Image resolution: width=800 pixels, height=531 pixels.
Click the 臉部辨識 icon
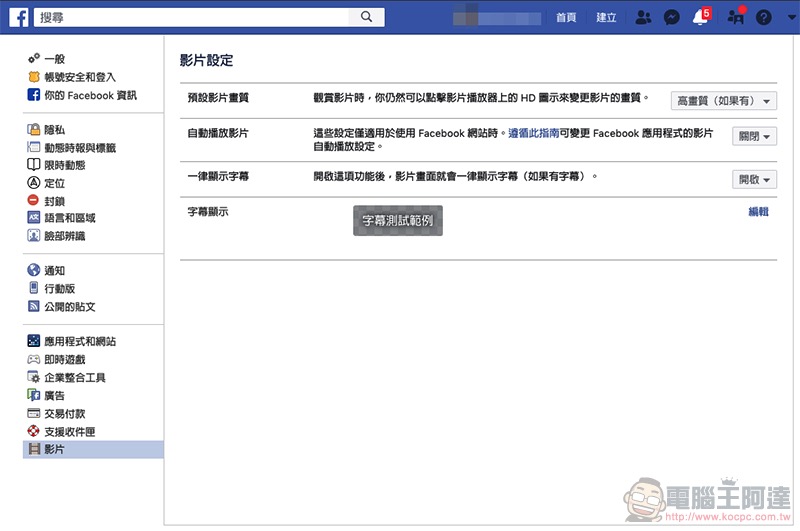pyautogui.click(x=34, y=235)
